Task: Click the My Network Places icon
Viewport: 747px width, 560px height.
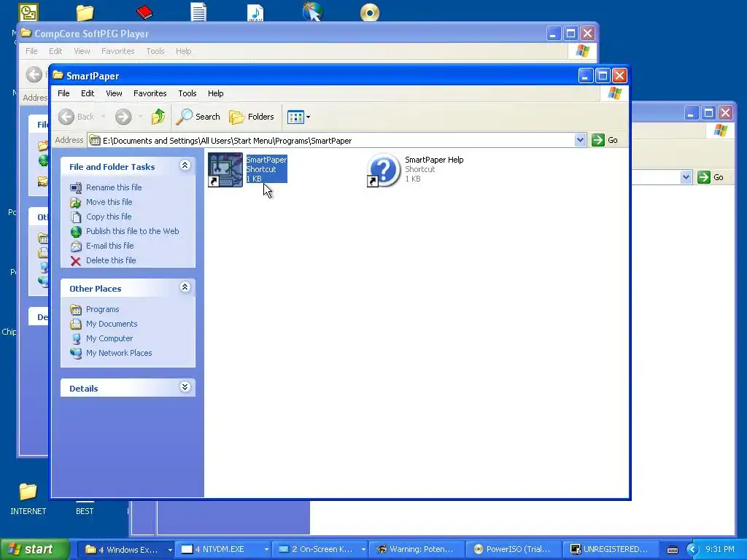Action: tap(76, 354)
